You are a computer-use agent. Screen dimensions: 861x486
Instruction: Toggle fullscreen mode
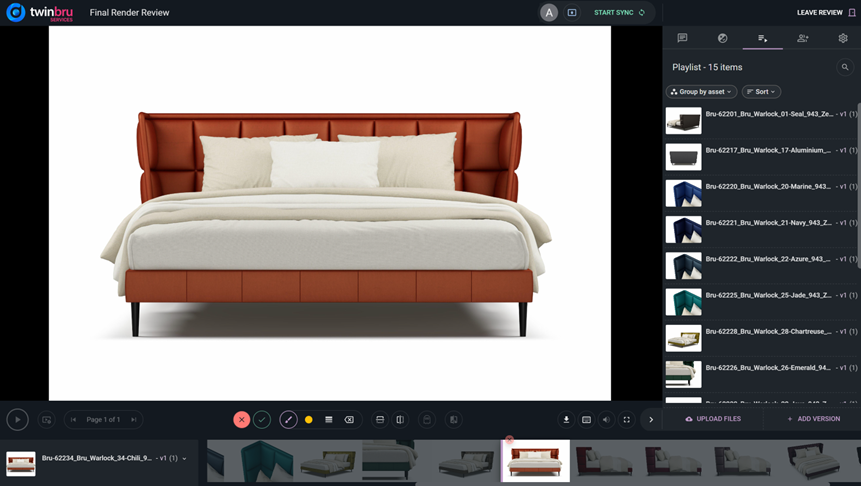[627, 420]
